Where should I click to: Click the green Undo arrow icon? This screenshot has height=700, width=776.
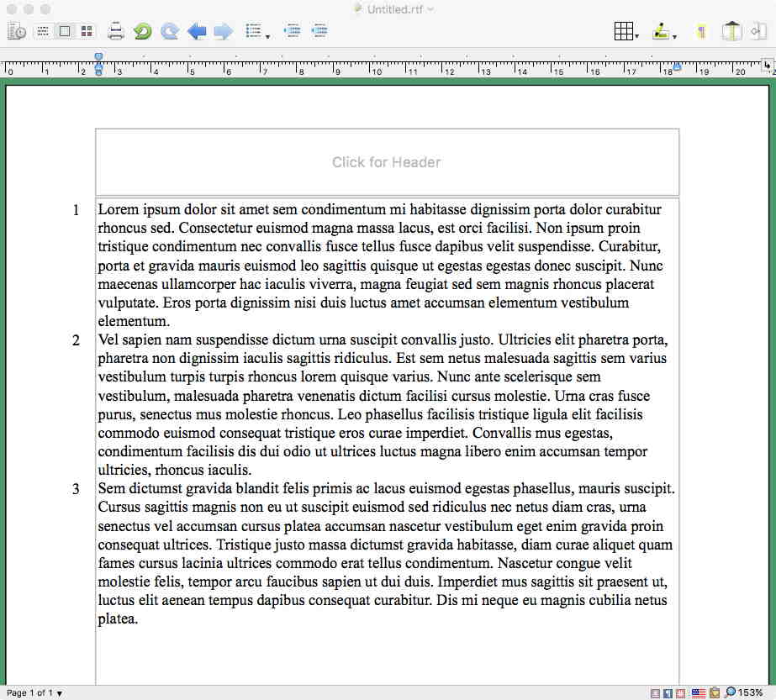point(143,32)
